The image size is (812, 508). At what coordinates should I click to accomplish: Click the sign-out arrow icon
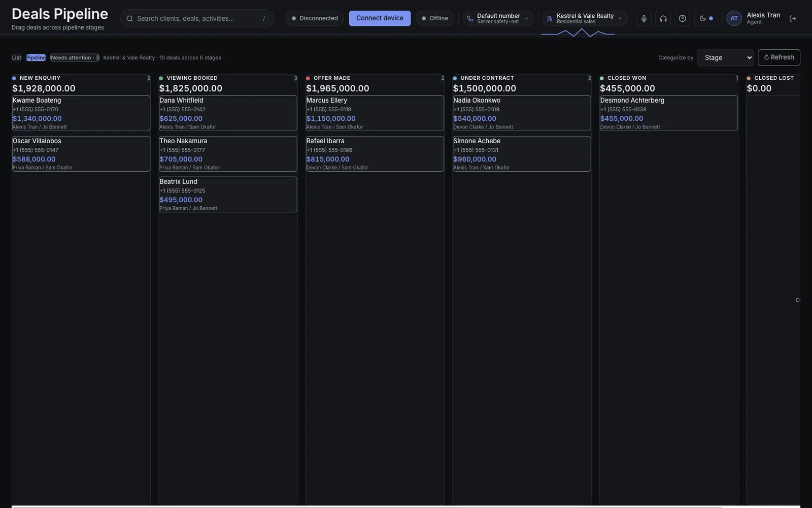click(793, 18)
